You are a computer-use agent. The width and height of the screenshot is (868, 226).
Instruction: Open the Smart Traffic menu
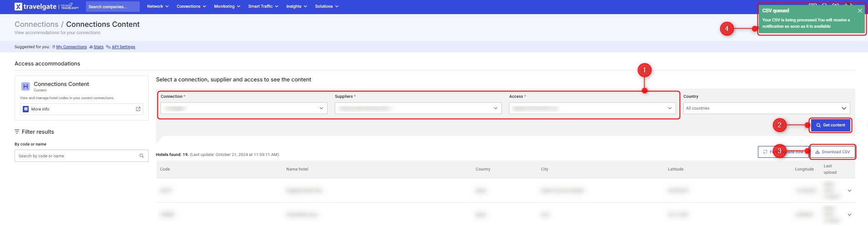pyautogui.click(x=263, y=6)
